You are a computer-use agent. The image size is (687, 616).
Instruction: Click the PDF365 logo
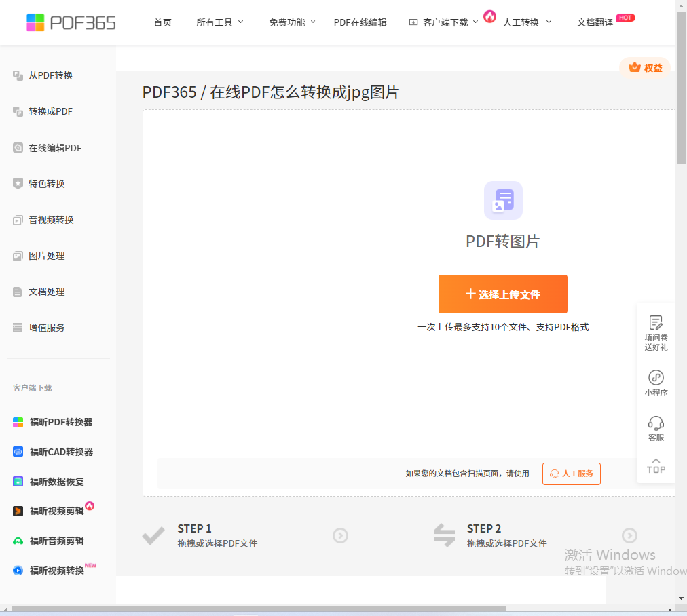pyautogui.click(x=71, y=23)
